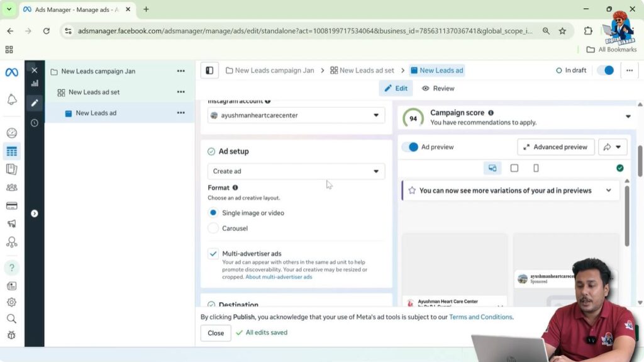This screenshot has width=644, height=362.
Task: Select Carousel format radio button
Action: [x=213, y=229]
